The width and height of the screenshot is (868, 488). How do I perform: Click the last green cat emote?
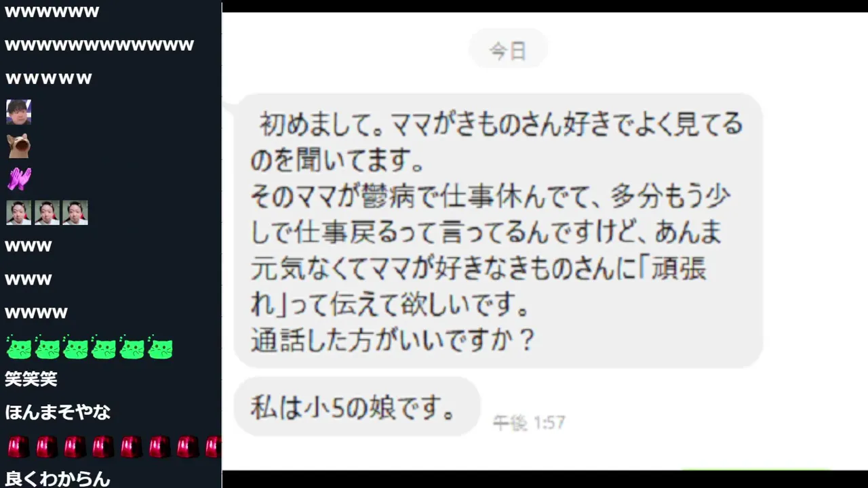click(x=160, y=347)
